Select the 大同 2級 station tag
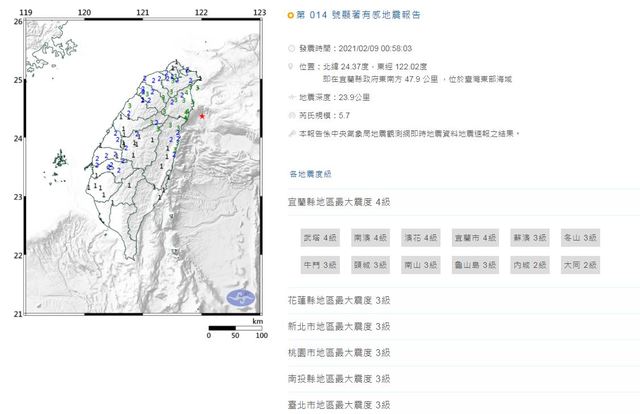Screen dimensions: 640x414 click(x=580, y=265)
